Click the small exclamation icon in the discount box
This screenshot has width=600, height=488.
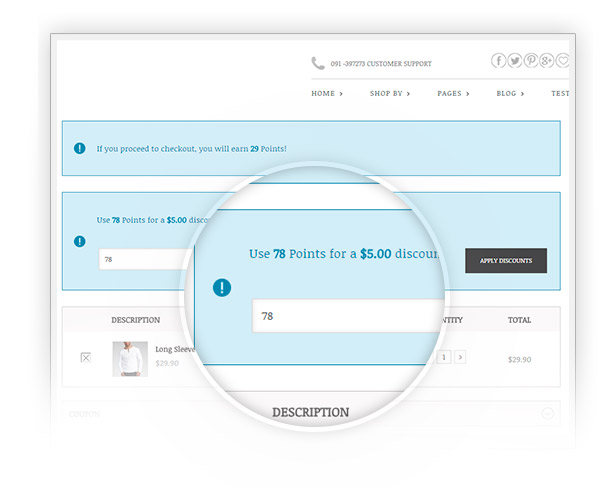coord(80,242)
